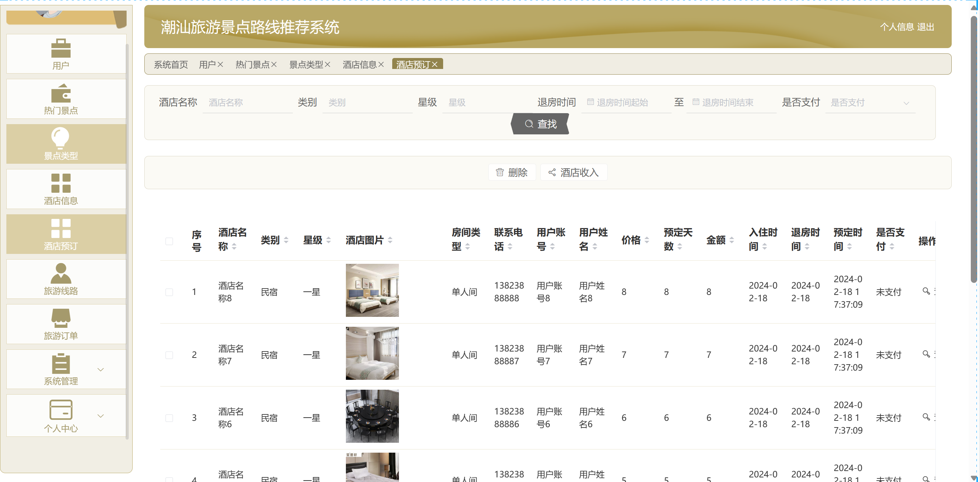Open 个人信息 link in header
The height and width of the screenshot is (482, 980).
[896, 27]
